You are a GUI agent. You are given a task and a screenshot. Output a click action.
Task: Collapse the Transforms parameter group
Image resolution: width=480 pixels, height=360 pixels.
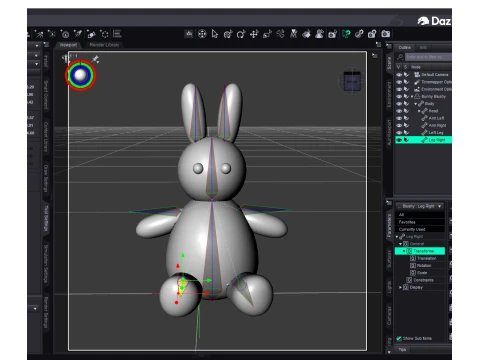click(404, 251)
